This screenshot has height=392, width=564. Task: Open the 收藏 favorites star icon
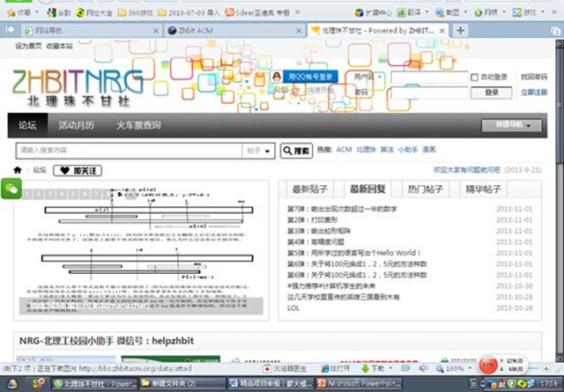[x=11, y=13]
